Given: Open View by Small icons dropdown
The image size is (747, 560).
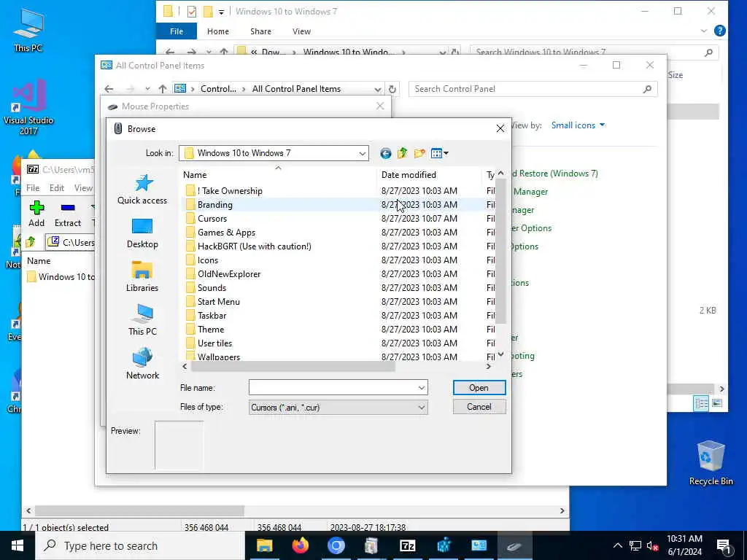Looking at the screenshot, I should click(578, 125).
